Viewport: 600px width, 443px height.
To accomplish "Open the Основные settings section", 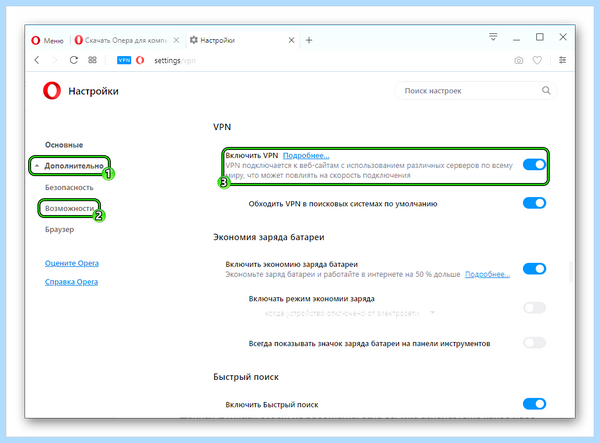I will (x=64, y=145).
